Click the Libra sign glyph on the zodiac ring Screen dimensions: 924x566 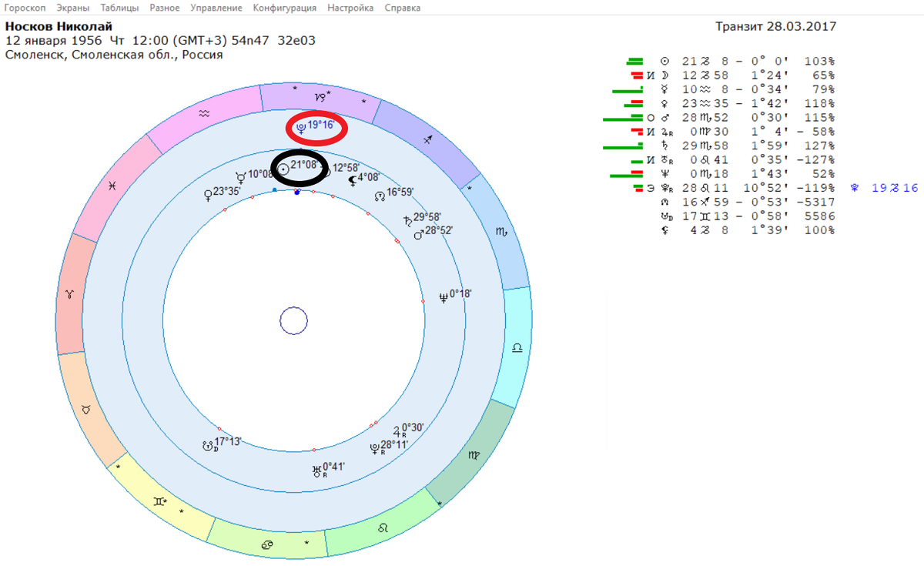(517, 348)
